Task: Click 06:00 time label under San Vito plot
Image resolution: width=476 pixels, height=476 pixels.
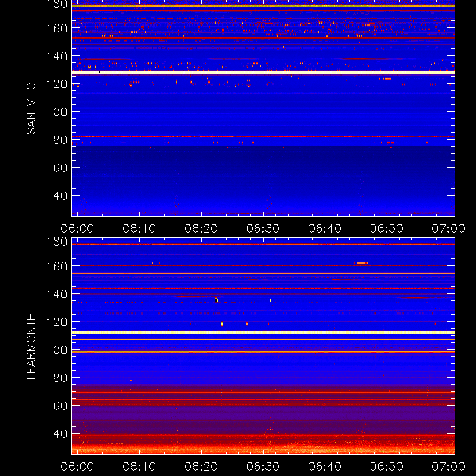Action: (x=77, y=228)
